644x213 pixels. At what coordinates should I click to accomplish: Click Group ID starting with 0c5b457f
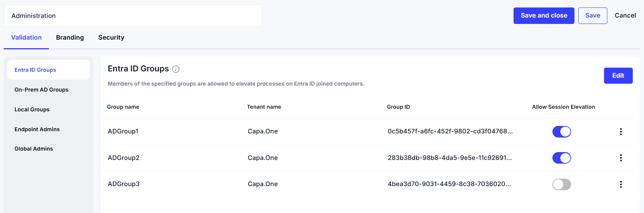(450, 131)
